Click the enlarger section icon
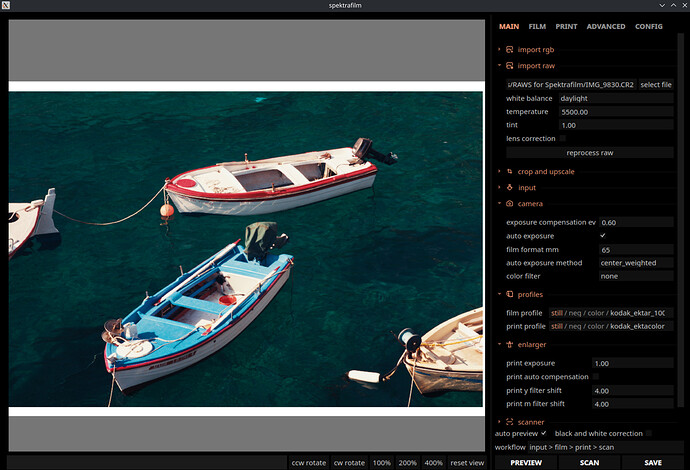 coord(510,344)
